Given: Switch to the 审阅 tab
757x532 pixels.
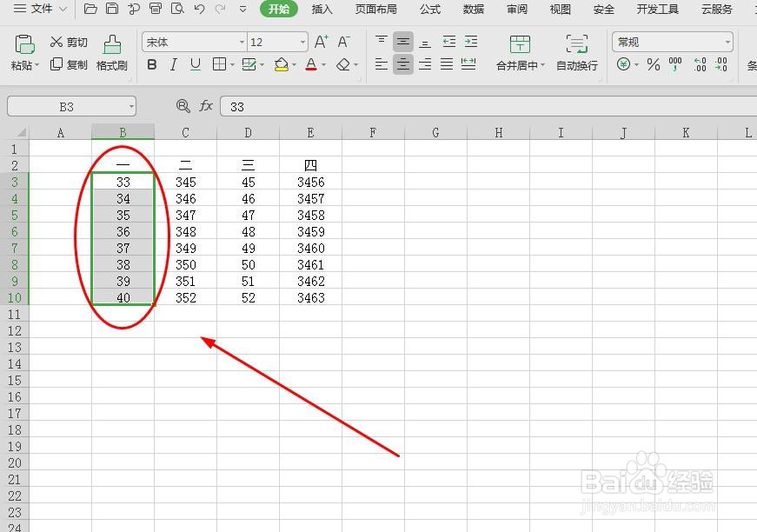Looking at the screenshot, I should pyautogui.click(x=517, y=9).
